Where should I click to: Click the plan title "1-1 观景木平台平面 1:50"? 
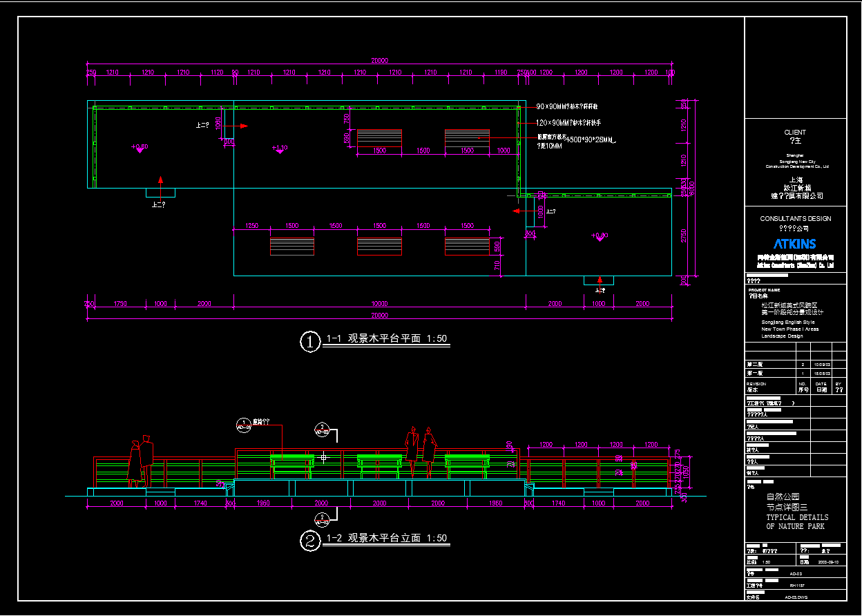pyautogui.click(x=387, y=339)
